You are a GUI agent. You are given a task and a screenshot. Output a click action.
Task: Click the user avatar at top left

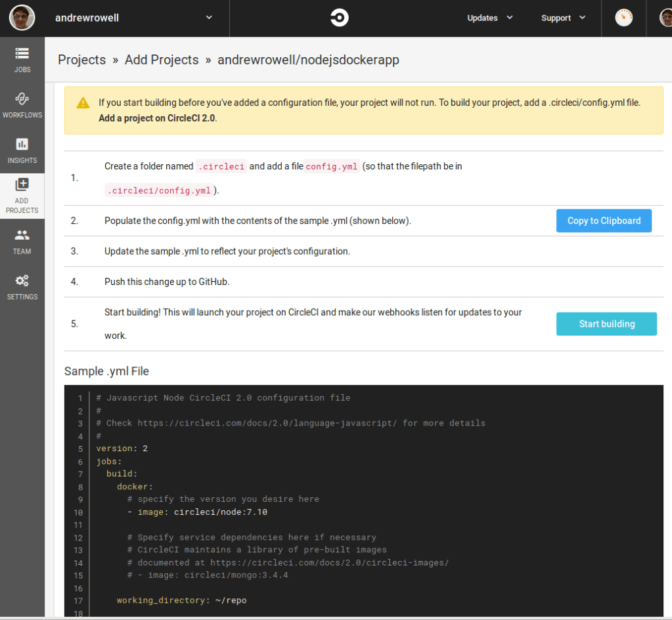22,18
